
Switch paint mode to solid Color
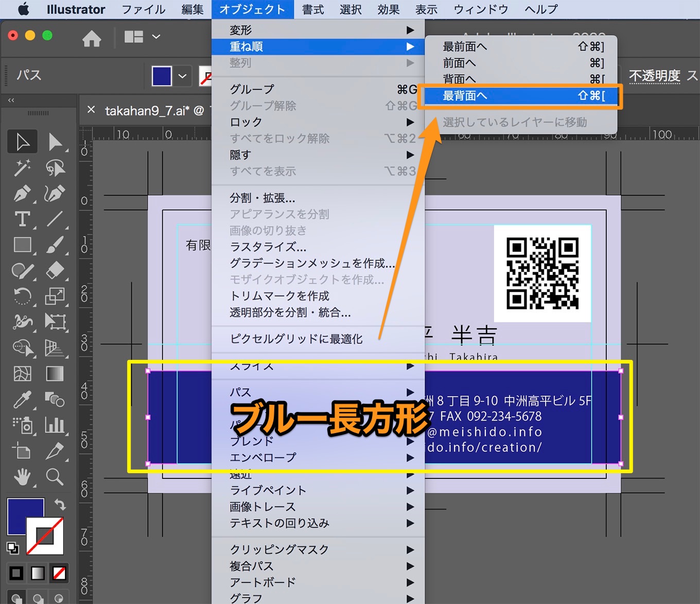[x=16, y=573]
